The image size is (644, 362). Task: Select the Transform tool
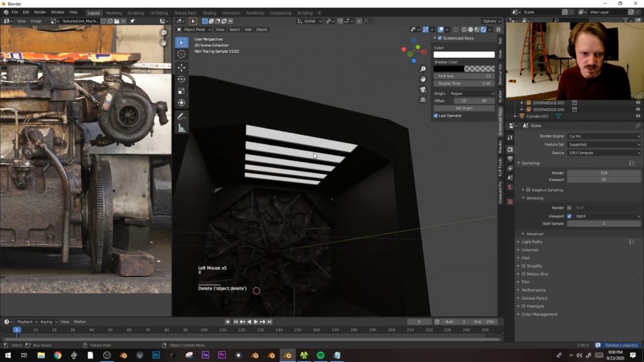(x=181, y=102)
